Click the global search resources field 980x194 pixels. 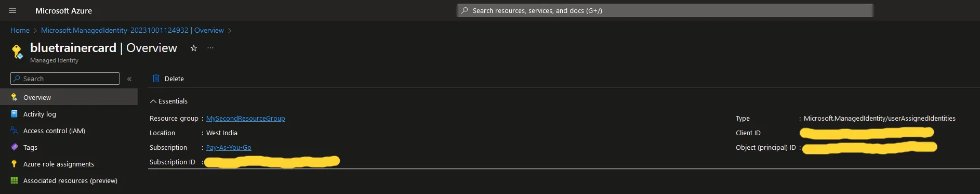tap(665, 10)
